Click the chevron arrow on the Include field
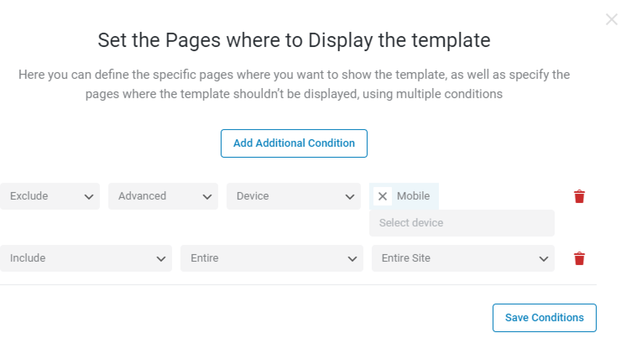The image size is (621, 364). (161, 259)
